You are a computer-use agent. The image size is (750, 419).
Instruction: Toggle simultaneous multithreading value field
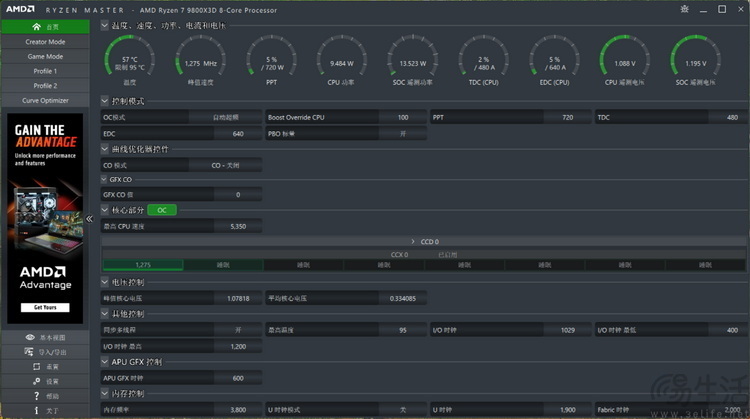(238, 330)
